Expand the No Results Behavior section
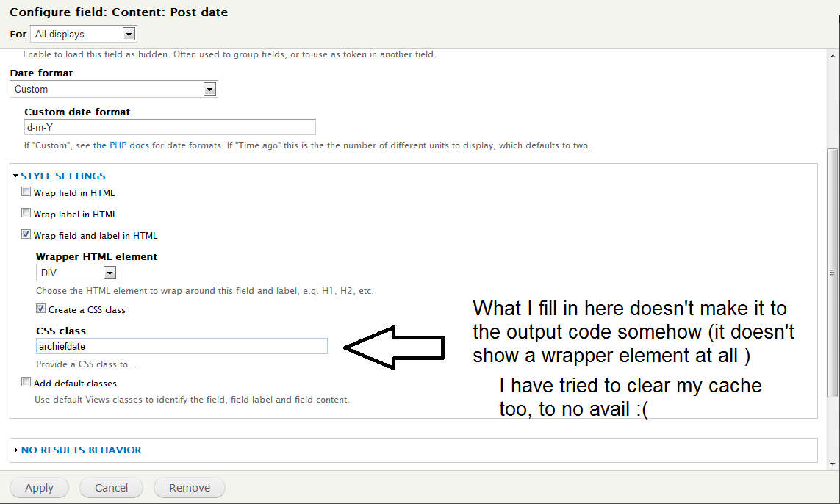 tap(81, 450)
